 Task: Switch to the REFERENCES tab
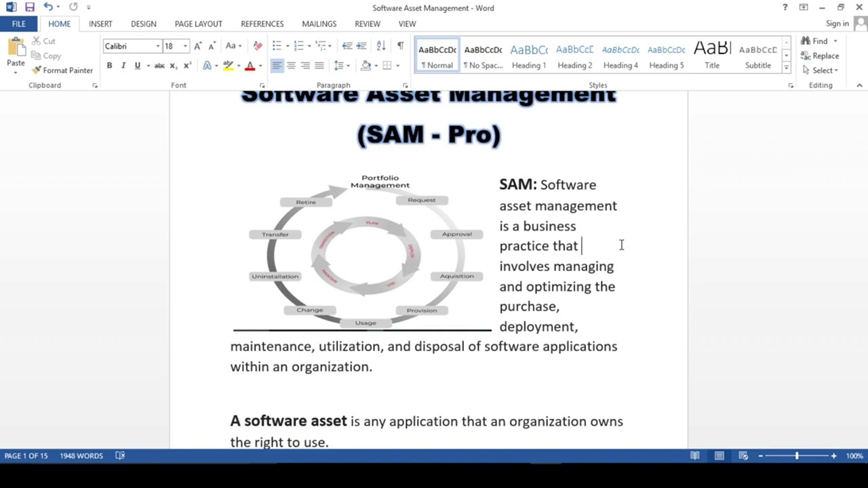pyautogui.click(x=262, y=24)
